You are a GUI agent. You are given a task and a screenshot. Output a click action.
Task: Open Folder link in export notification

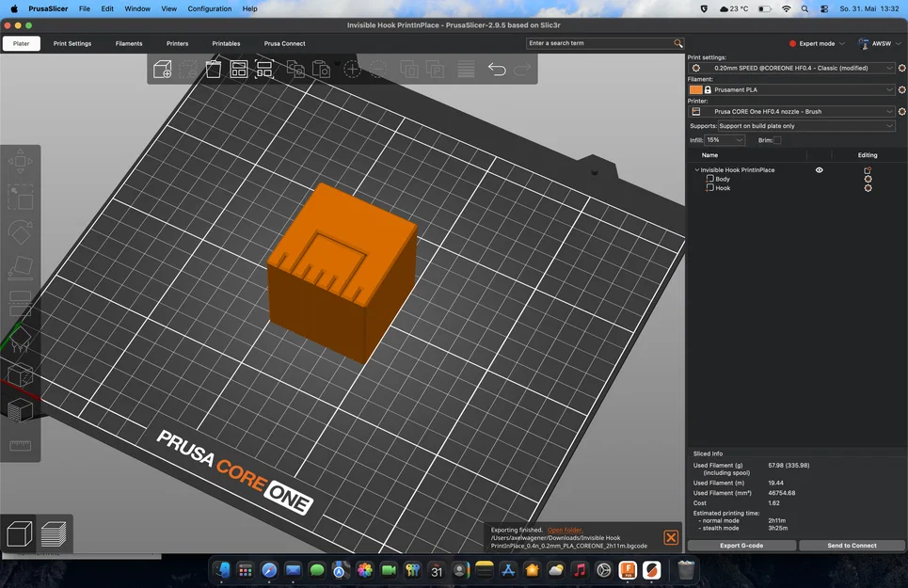pyautogui.click(x=565, y=530)
